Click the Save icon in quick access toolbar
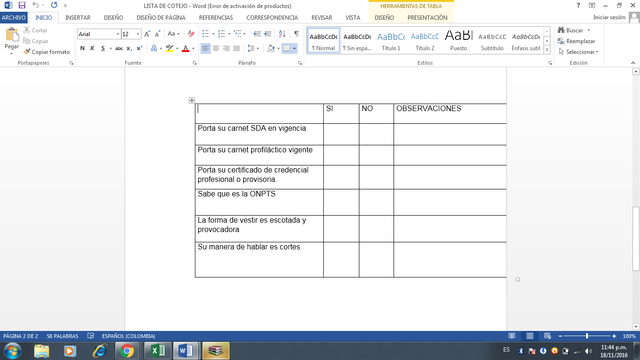Image resolution: width=640 pixels, height=360 pixels. (22, 5)
